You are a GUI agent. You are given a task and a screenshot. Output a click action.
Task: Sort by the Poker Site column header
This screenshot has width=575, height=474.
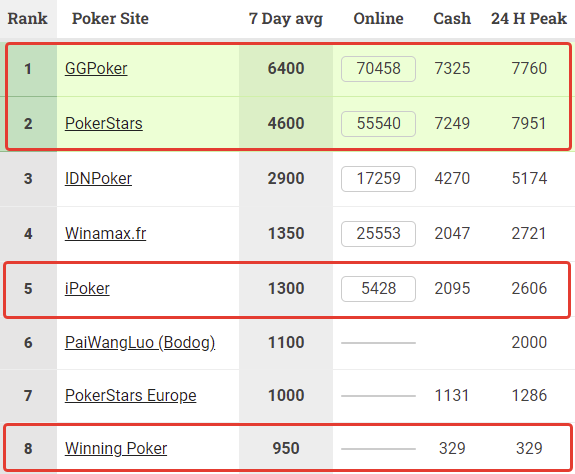pyautogui.click(x=110, y=18)
